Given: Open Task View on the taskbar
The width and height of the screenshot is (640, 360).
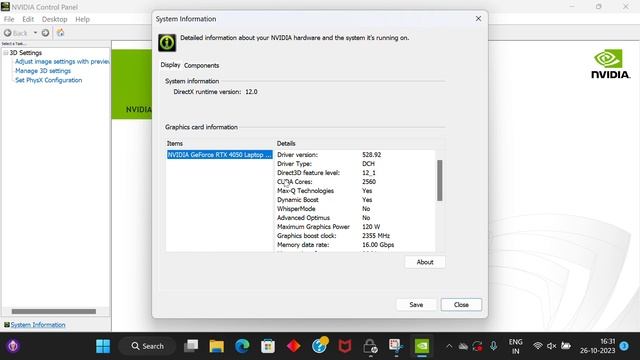Looking at the screenshot, I should [191, 346].
